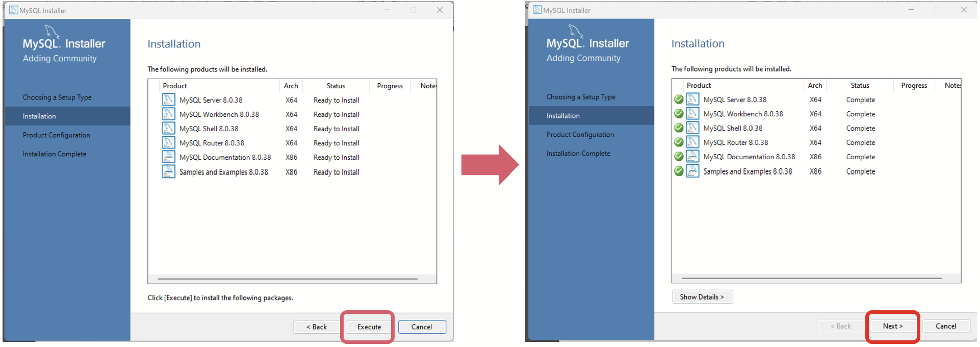Click the MySQL Shell product icon in the right window
Viewport: 980px width, 347px height.
692,128
